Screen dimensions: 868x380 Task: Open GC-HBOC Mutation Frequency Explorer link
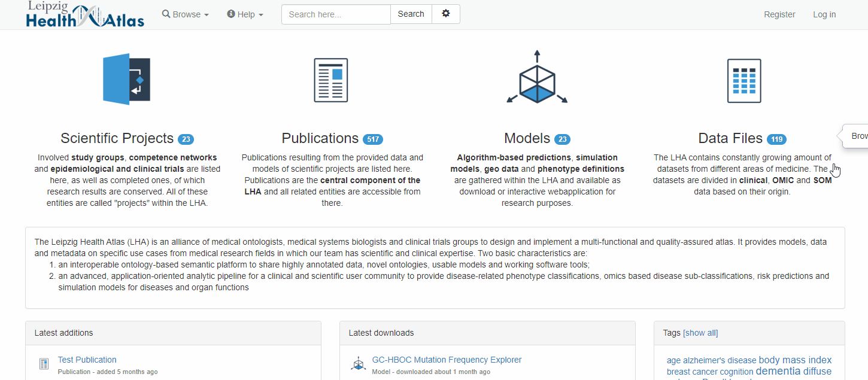(447, 360)
